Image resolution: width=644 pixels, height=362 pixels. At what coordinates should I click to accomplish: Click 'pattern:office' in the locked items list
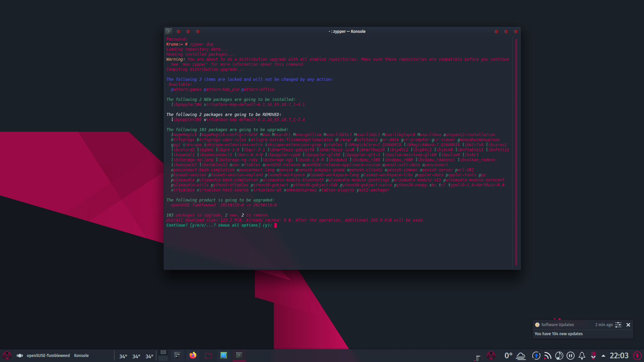[258, 89]
